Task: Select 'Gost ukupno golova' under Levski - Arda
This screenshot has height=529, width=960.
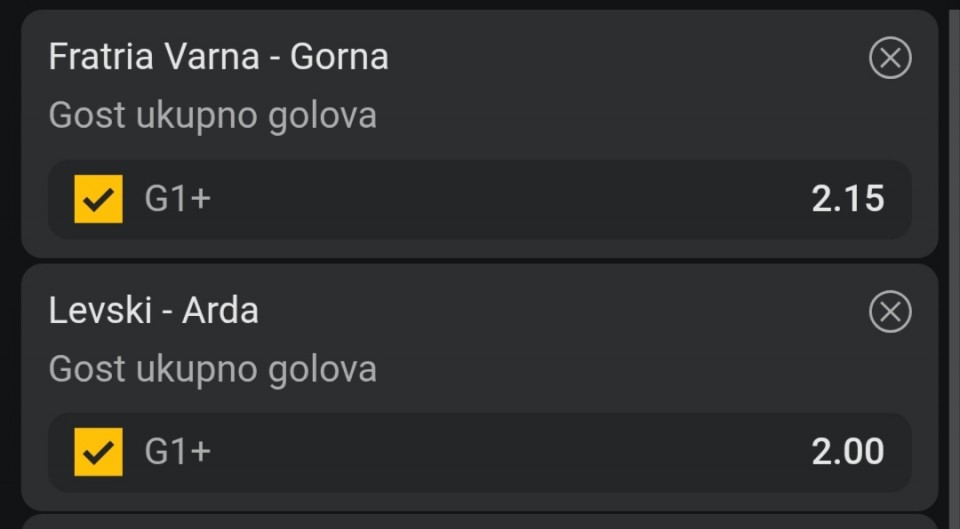Action: [x=212, y=370]
